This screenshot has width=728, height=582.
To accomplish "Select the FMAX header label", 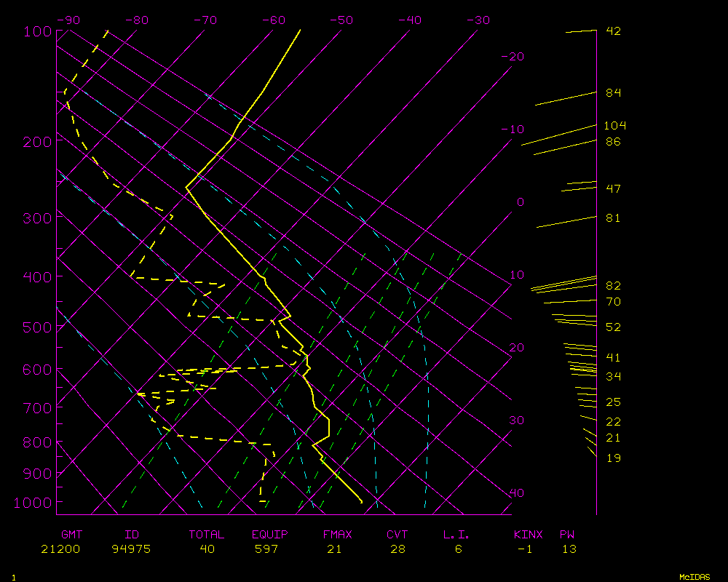I will click(x=337, y=535).
